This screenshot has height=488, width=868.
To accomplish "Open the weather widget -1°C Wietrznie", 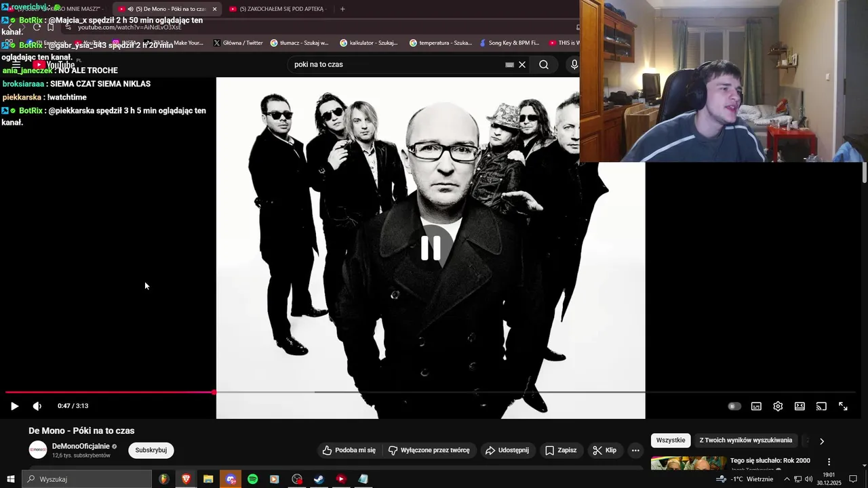I will 745,479.
